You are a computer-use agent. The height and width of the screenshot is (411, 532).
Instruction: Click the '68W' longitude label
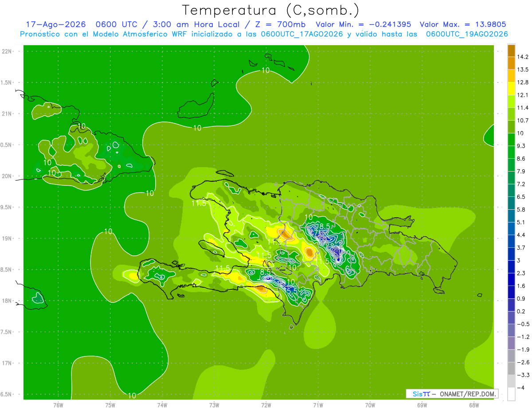coord(474,405)
